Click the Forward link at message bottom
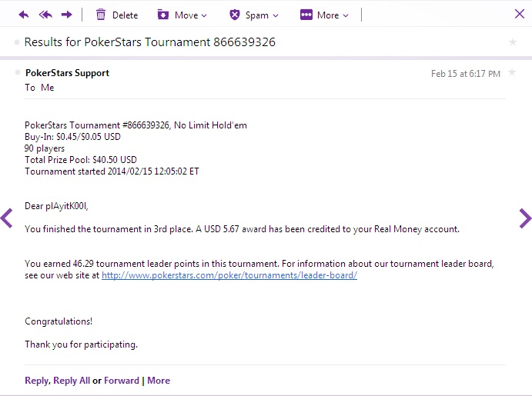 pyautogui.click(x=122, y=381)
